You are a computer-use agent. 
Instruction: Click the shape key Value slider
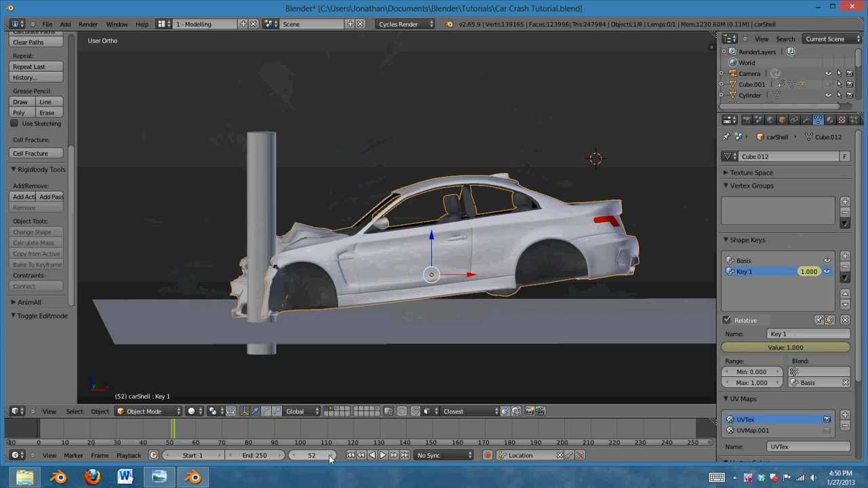[x=785, y=348]
